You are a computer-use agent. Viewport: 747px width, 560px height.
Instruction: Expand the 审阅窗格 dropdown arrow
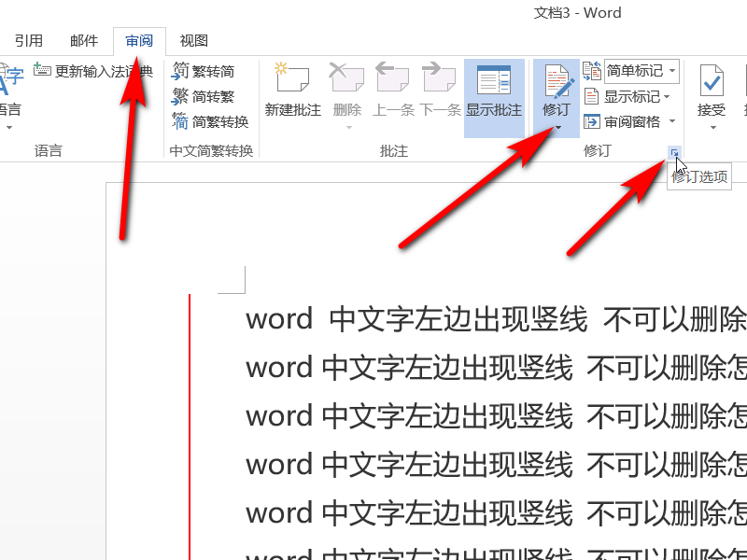[672, 121]
